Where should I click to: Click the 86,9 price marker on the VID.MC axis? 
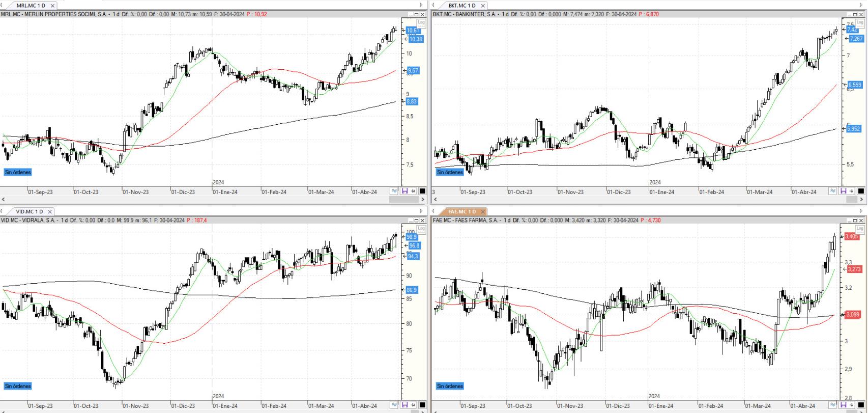coord(412,290)
